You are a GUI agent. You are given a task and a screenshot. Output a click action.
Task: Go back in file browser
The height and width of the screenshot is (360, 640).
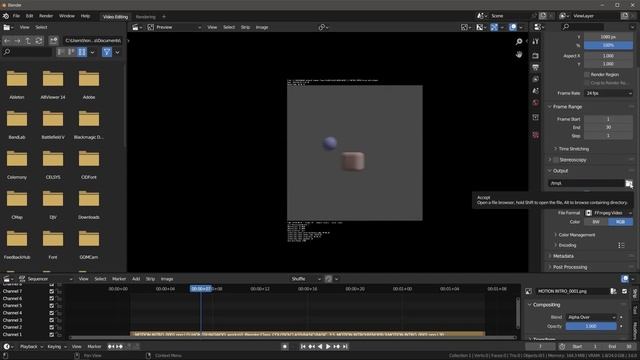(x=7, y=41)
